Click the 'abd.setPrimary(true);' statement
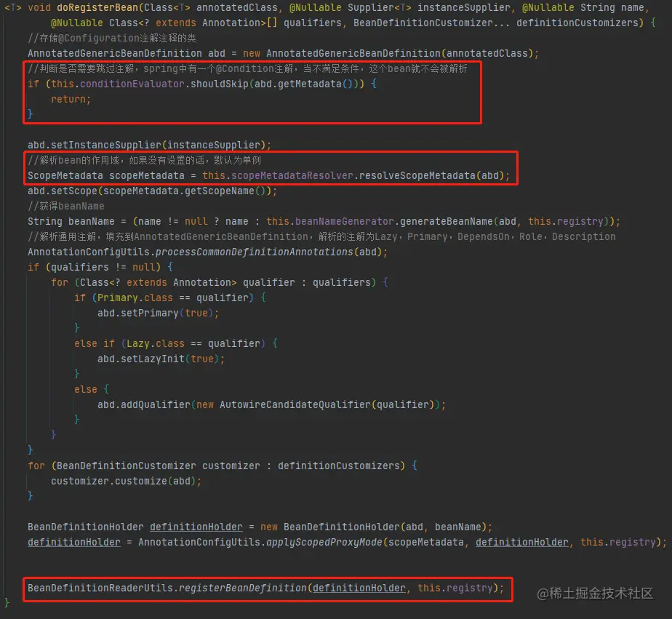Image resolution: width=672 pixels, height=619 pixels. click(x=158, y=314)
